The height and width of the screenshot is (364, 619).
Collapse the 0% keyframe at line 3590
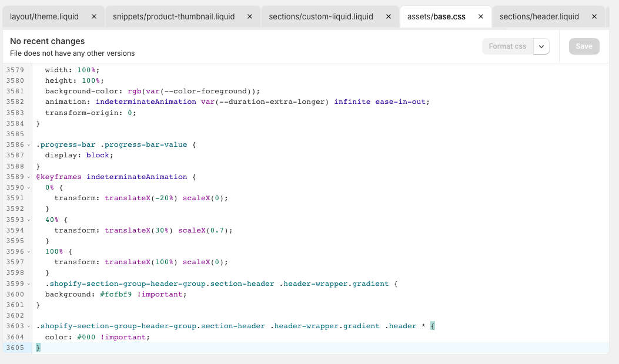point(29,187)
